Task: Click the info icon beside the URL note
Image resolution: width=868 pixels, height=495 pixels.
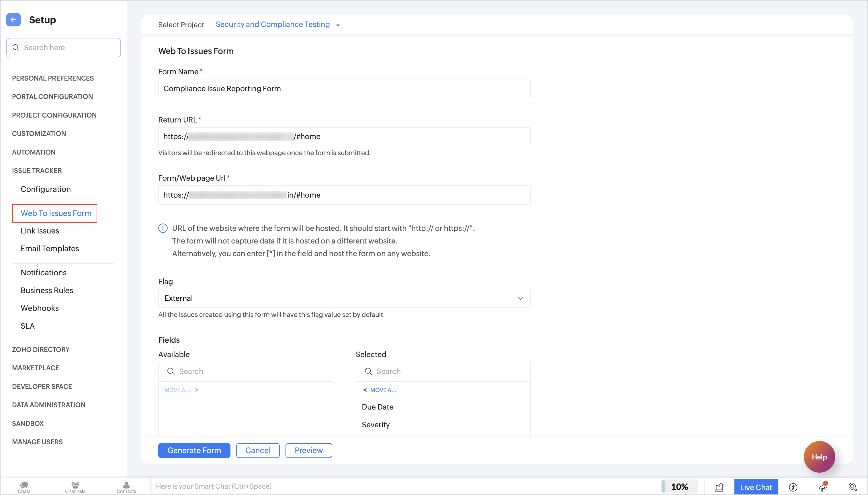Action: (x=163, y=228)
